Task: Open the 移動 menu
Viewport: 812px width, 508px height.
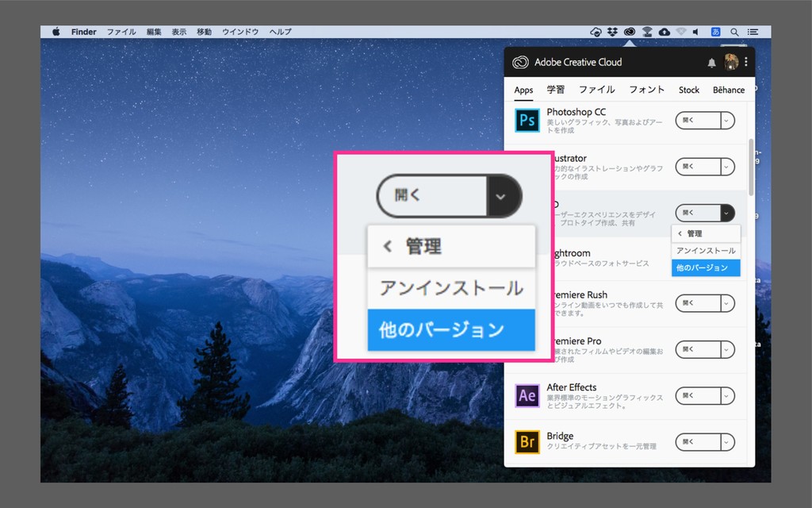Action: pyautogui.click(x=204, y=32)
